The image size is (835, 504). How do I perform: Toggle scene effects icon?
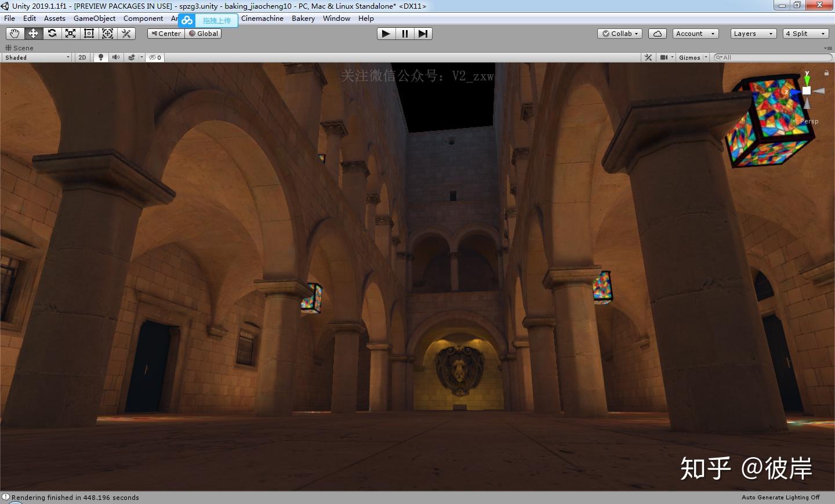point(132,57)
